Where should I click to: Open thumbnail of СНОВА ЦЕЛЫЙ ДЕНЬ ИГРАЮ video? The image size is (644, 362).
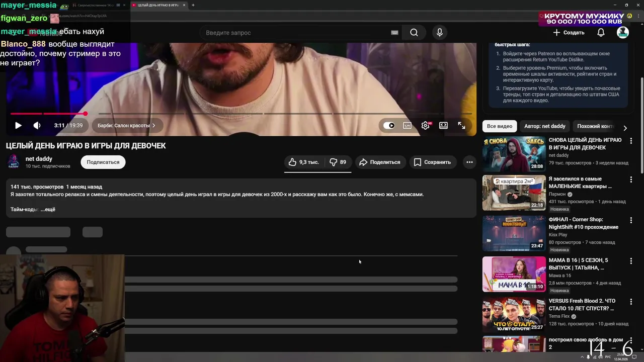point(514,154)
